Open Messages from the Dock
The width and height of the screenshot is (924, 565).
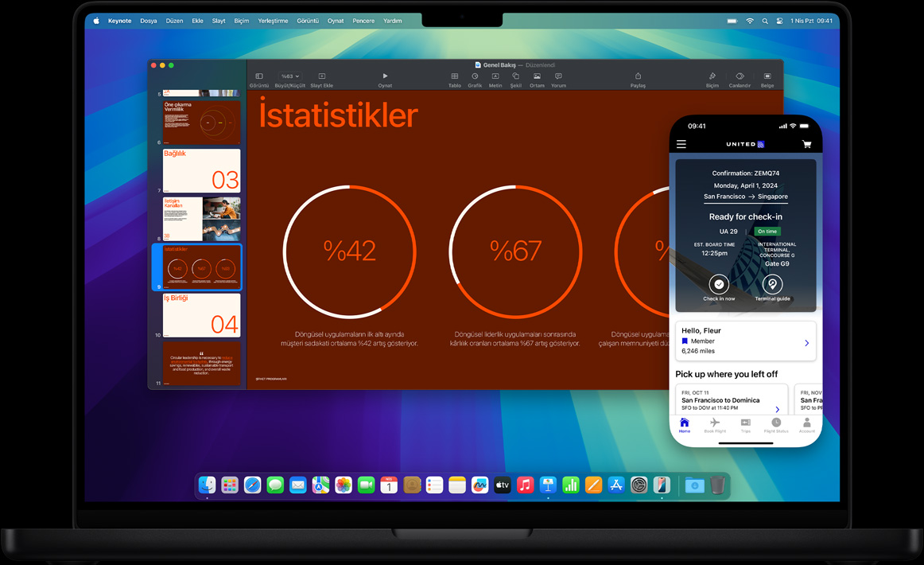[x=275, y=485]
